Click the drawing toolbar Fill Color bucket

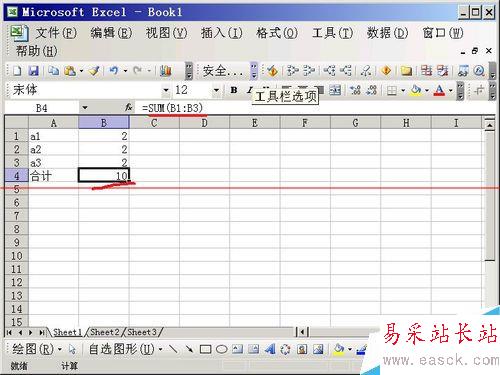tap(339, 349)
